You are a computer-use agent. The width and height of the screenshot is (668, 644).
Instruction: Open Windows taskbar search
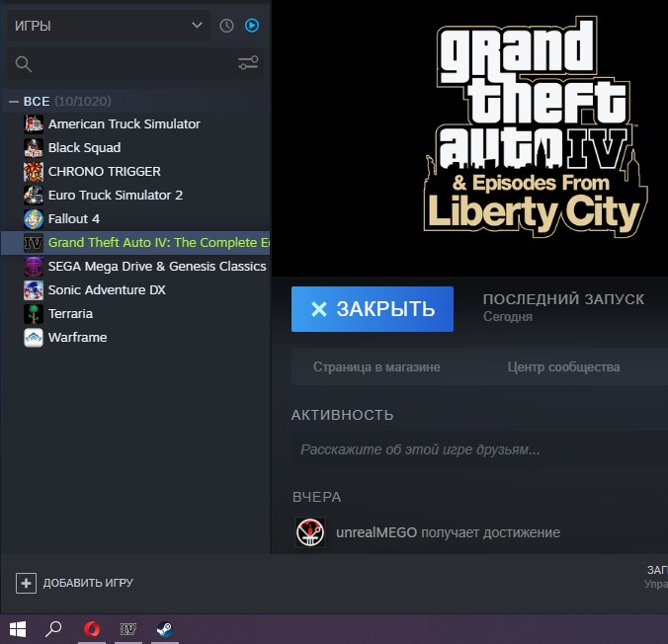point(53,629)
